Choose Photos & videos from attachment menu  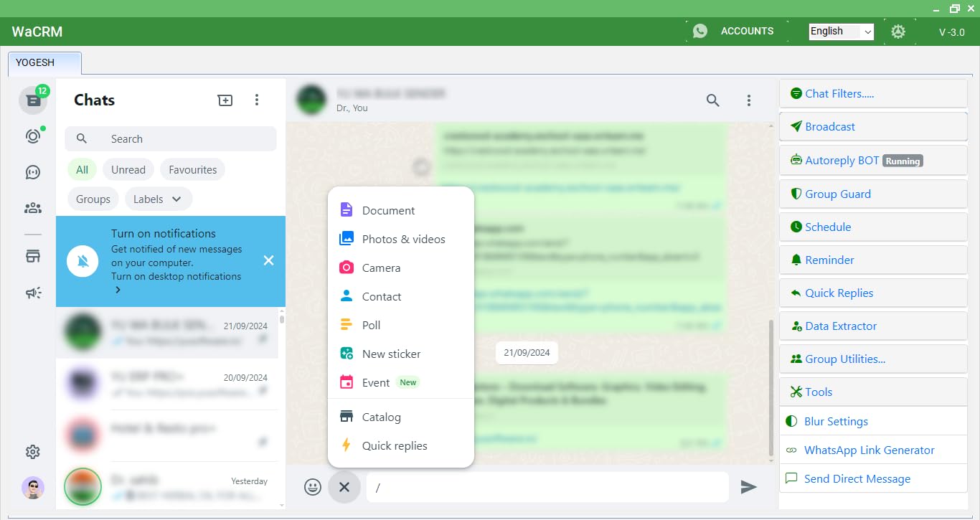pos(401,239)
